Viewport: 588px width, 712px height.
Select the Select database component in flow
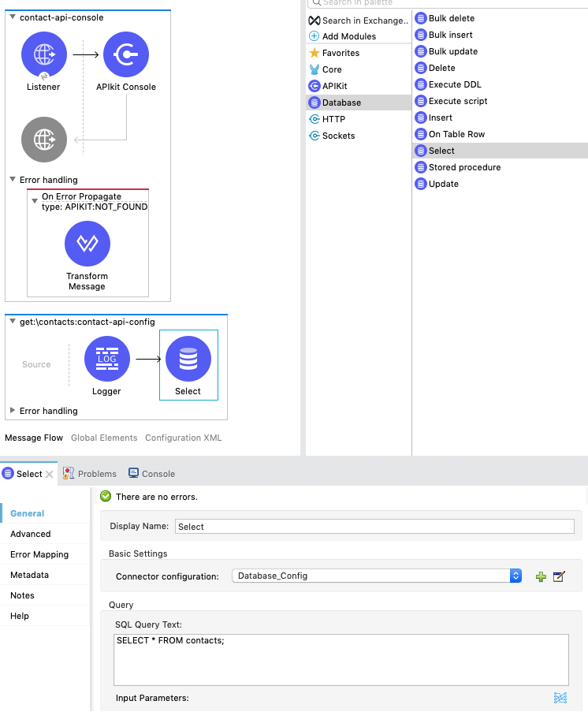click(188, 359)
